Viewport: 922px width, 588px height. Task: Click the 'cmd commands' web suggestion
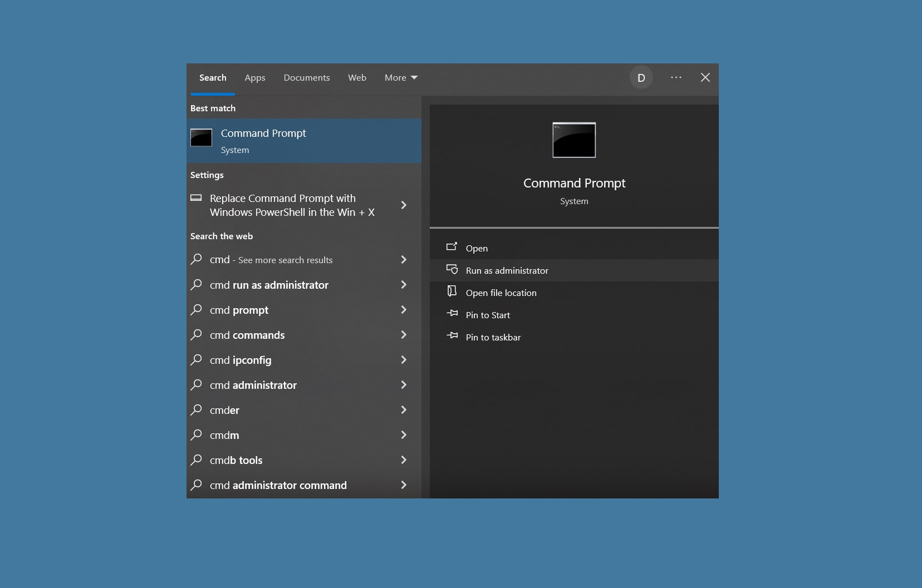click(x=304, y=335)
